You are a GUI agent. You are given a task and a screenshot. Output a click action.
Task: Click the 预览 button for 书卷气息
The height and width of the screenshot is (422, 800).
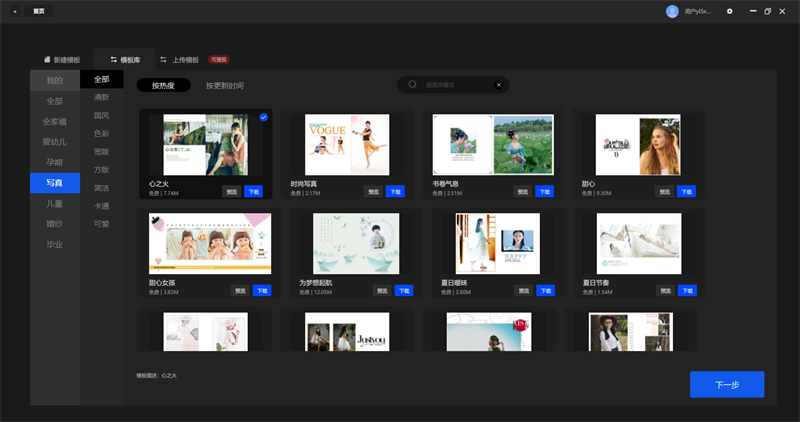(x=522, y=192)
